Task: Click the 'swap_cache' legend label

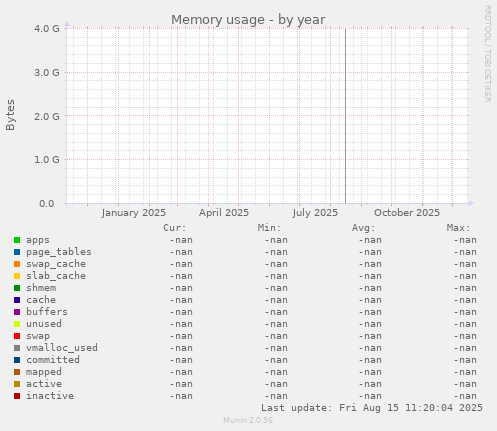Action: coord(56,264)
